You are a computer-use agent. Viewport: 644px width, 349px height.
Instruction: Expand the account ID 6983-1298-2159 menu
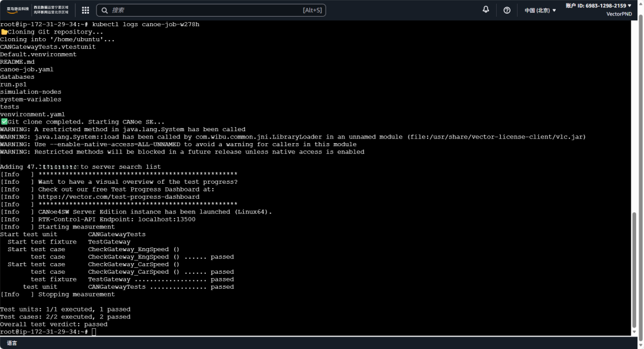click(599, 6)
